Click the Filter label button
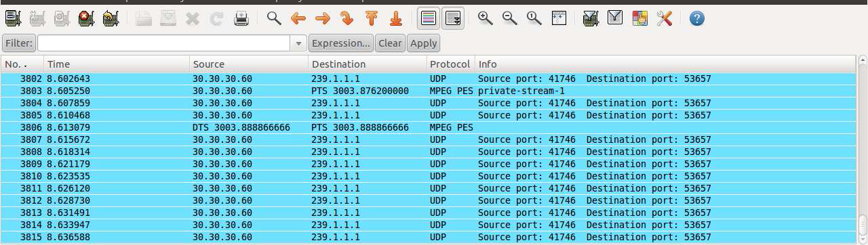 click(19, 43)
